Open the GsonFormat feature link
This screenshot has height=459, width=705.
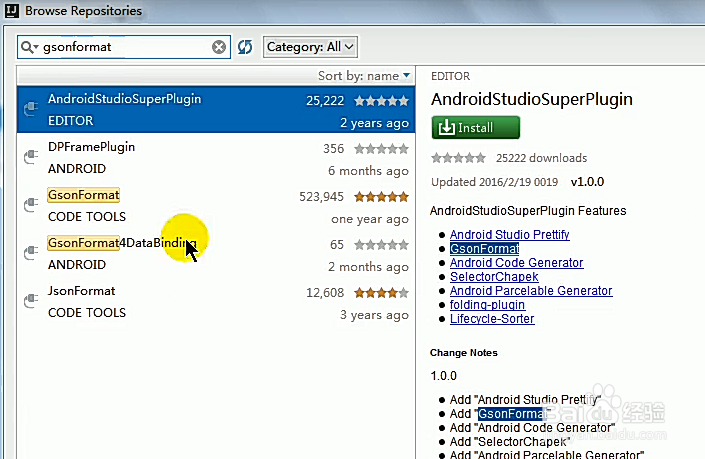(x=484, y=249)
